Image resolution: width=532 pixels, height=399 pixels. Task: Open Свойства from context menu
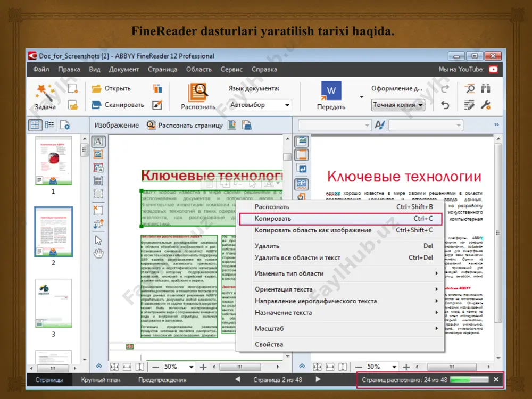340,344
